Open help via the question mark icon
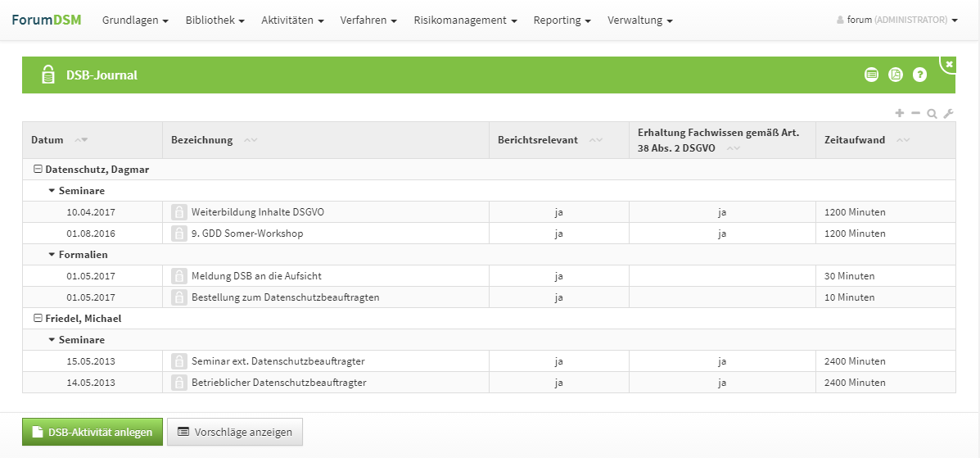This screenshot has width=980, height=458. click(919, 75)
